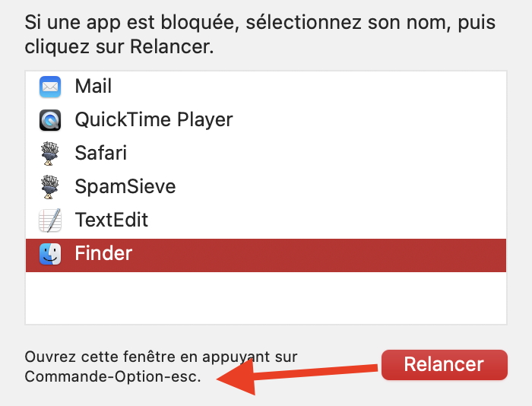This screenshot has height=406, width=532.
Task: Click the empty area of the app list
Action: pyautogui.click(x=266, y=298)
